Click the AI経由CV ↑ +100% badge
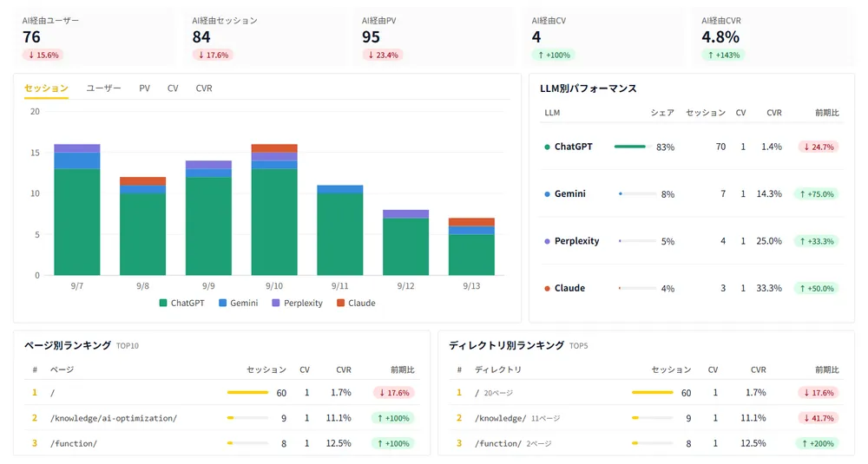 554,55
